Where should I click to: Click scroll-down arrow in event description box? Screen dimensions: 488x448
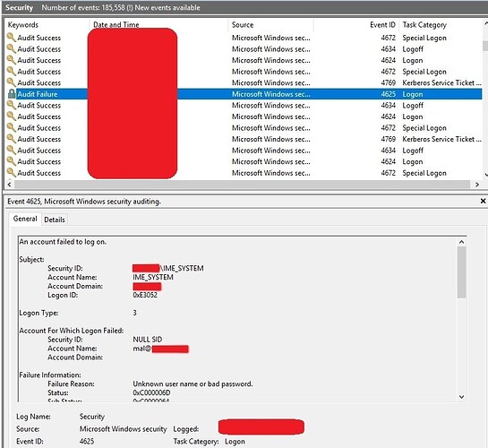461,397
